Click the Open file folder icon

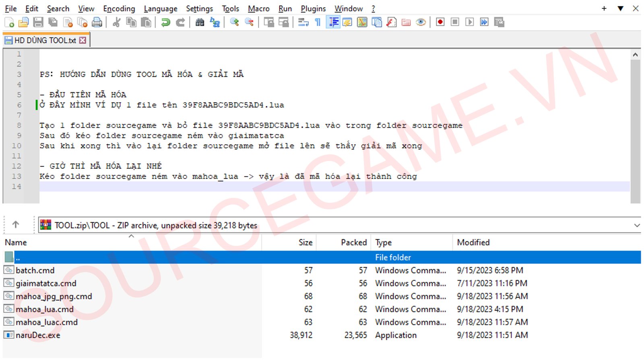[23, 23]
